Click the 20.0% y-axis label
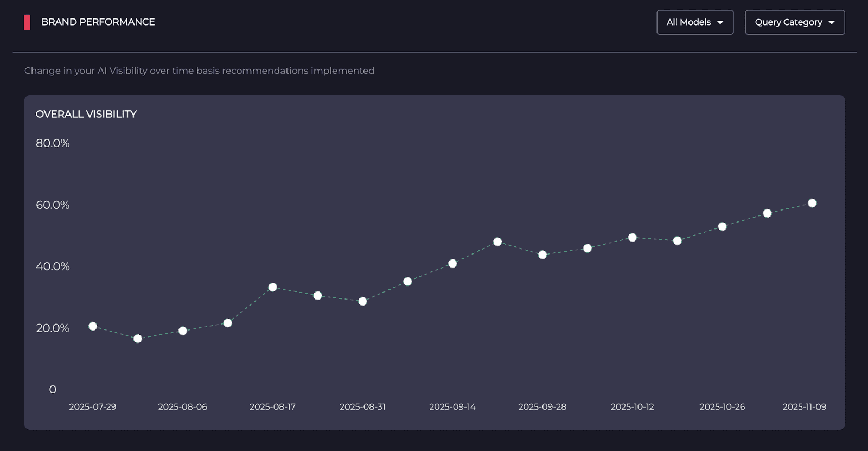Screen dimensions: 868x451 53,328
